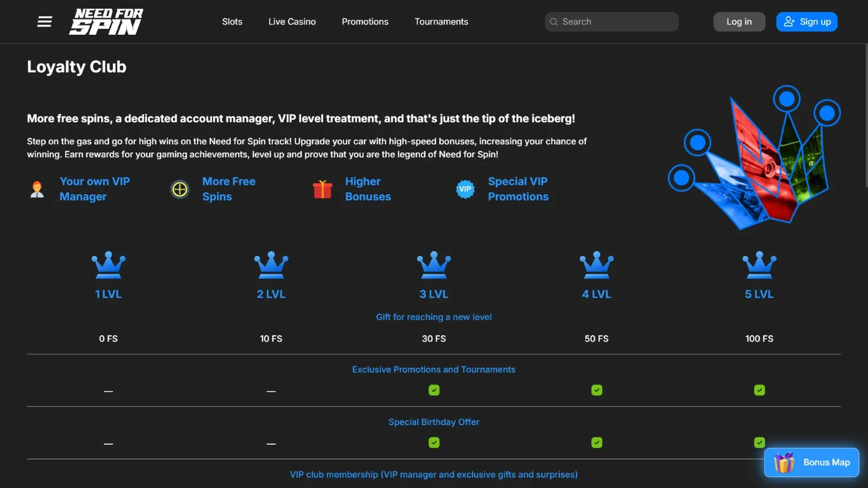Click 5 LVL Exclusive Promotions green checkmark
Image resolution: width=868 pixels, height=488 pixels.
click(759, 390)
